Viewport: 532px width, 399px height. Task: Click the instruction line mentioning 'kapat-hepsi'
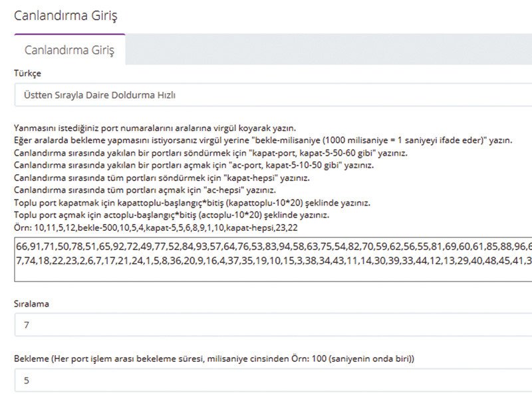point(162,178)
